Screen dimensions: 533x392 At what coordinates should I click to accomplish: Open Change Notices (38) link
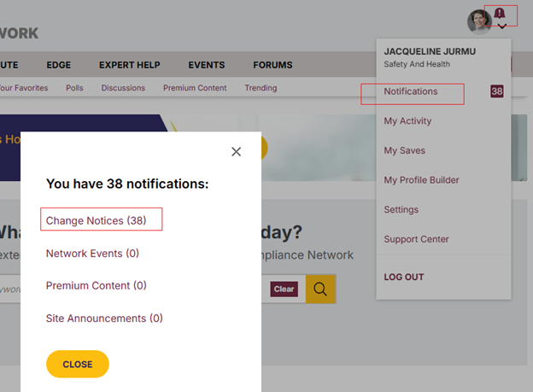pyautogui.click(x=97, y=220)
